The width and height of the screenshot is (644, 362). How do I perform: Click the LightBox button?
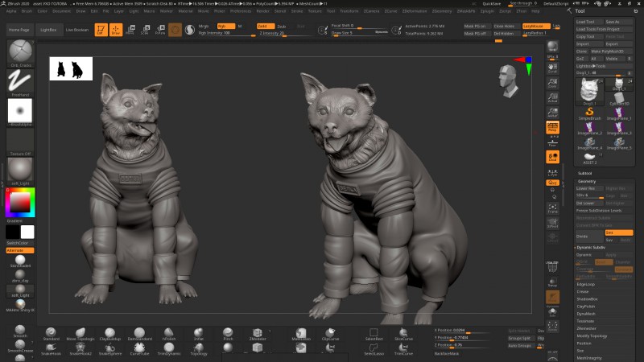point(48,30)
